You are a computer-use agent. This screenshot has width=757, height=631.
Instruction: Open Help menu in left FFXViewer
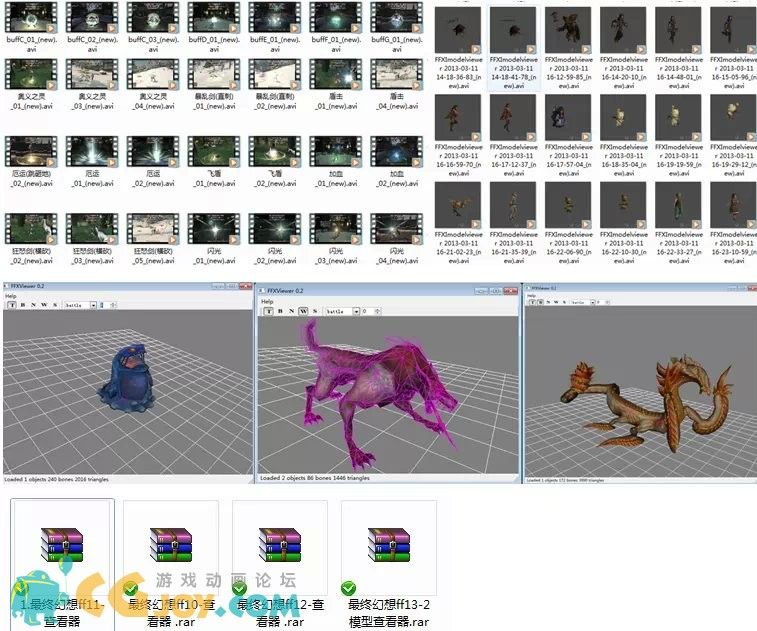(x=10, y=296)
